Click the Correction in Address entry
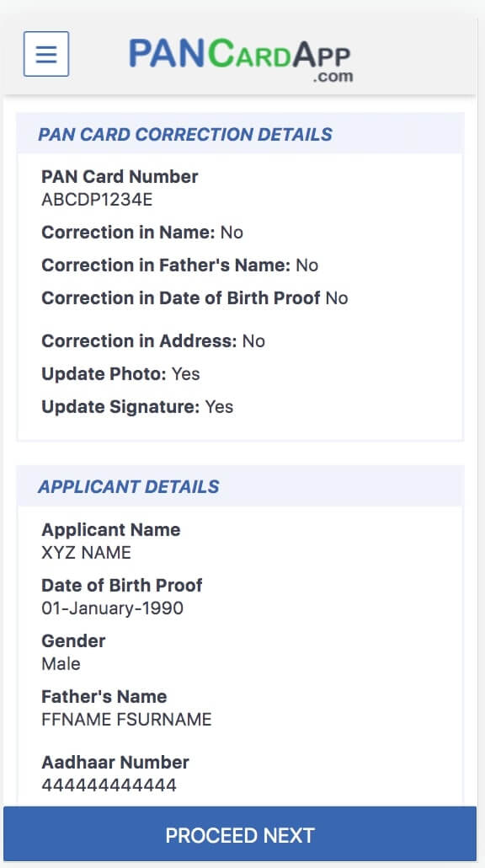 click(x=152, y=341)
